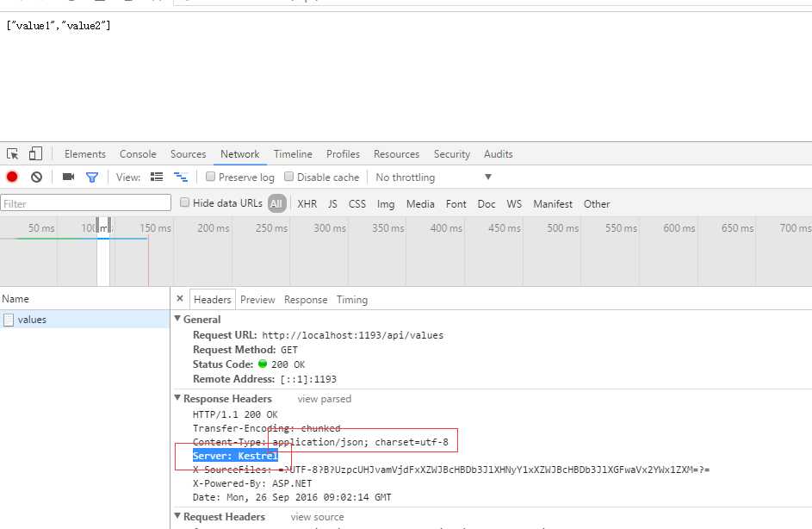Click the capture screenshots camera icon
Screen dimensions: 812x529
click(68, 177)
